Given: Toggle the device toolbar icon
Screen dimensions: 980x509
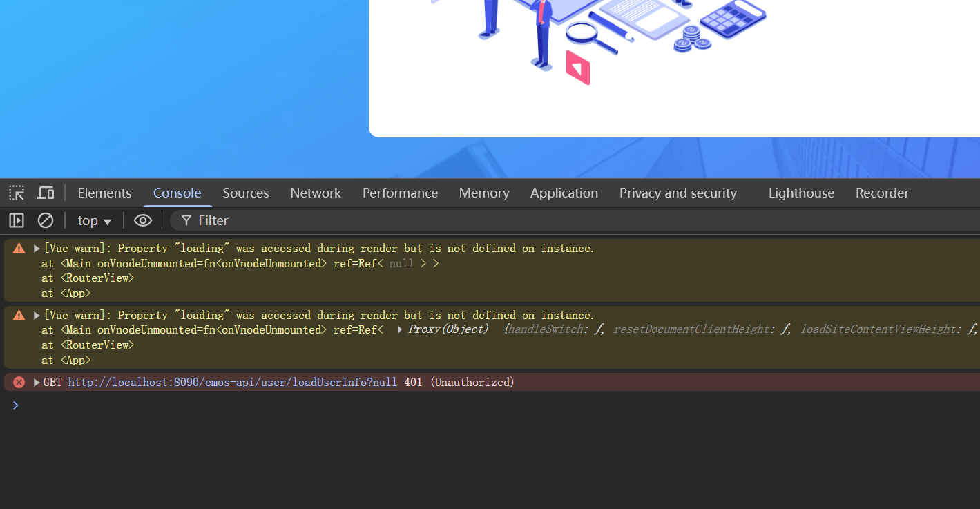Looking at the screenshot, I should 46,193.
